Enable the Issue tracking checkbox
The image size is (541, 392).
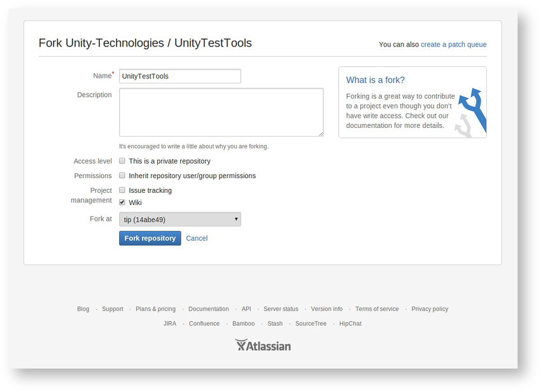click(x=122, y=190)
